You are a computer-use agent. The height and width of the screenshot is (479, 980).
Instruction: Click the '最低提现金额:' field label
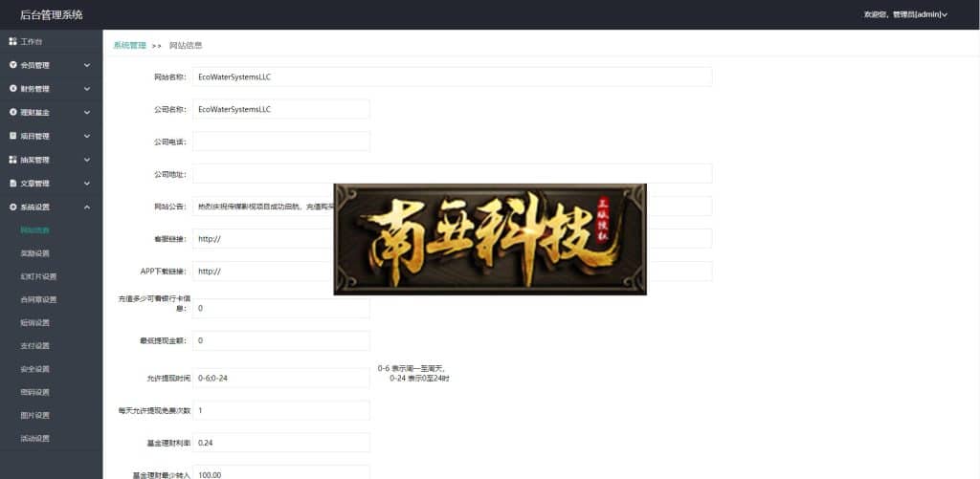(164, 340)
